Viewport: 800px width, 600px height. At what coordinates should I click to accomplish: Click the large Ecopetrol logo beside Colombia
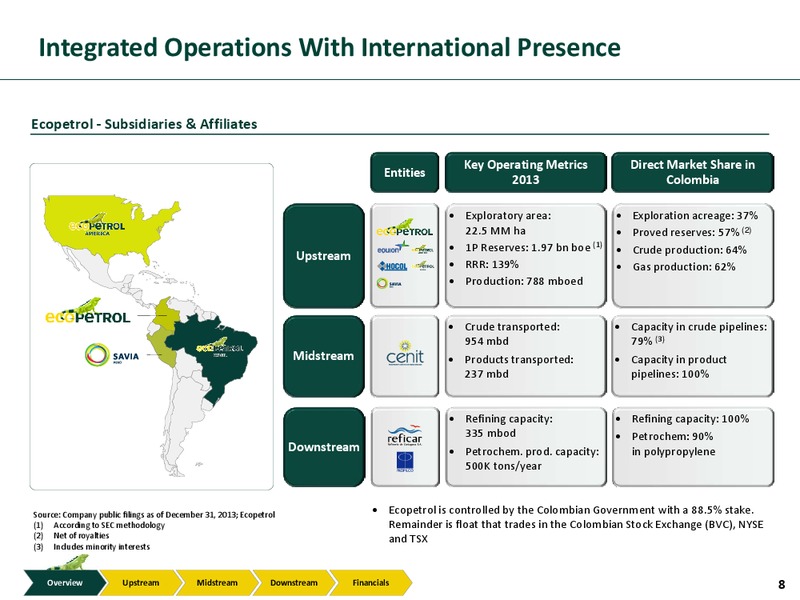(88, 312)
